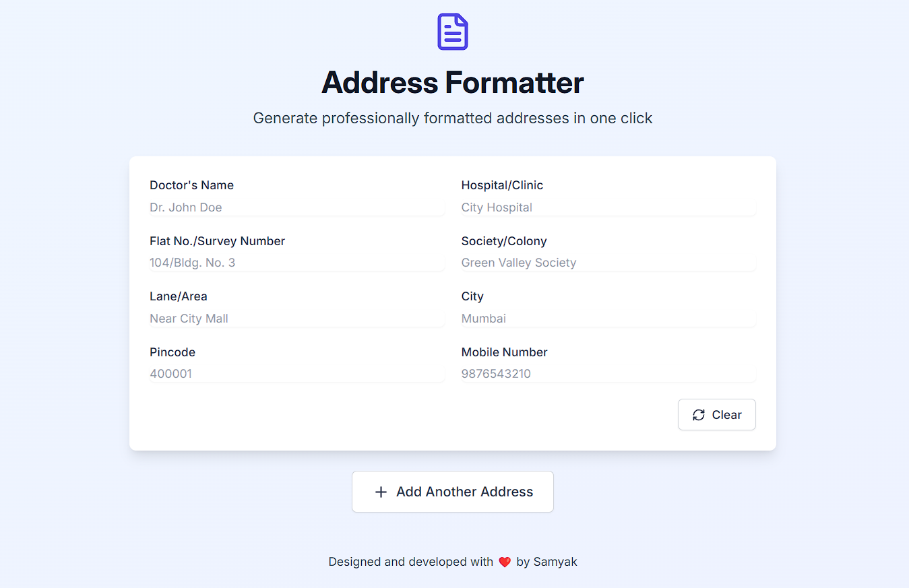
Task: Click the Address Formatter heading
Action: click(453, 83)
